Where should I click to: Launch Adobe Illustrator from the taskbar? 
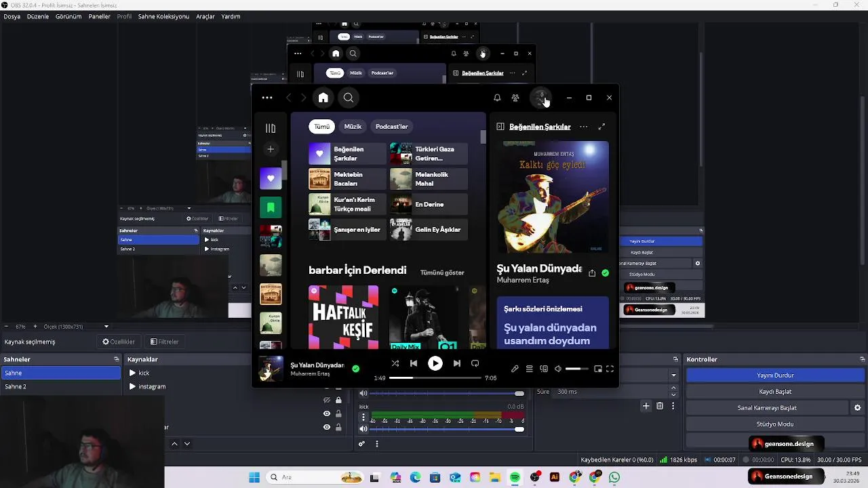(555, 477)
